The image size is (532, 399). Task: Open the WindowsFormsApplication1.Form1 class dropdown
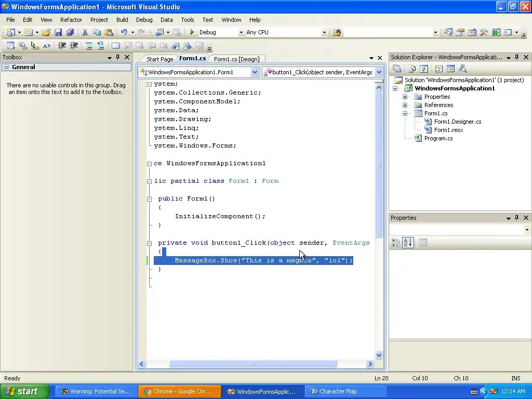point(255,72)
